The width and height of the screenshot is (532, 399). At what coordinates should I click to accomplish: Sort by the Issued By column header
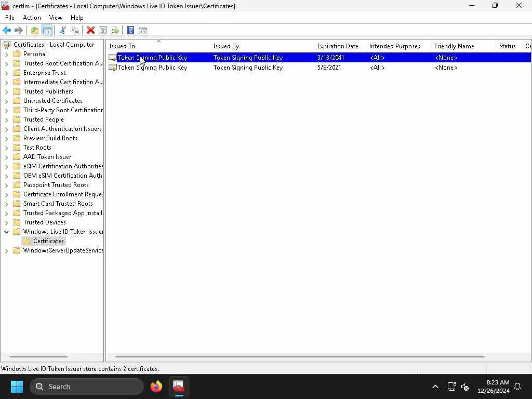[x=262, y=46]
